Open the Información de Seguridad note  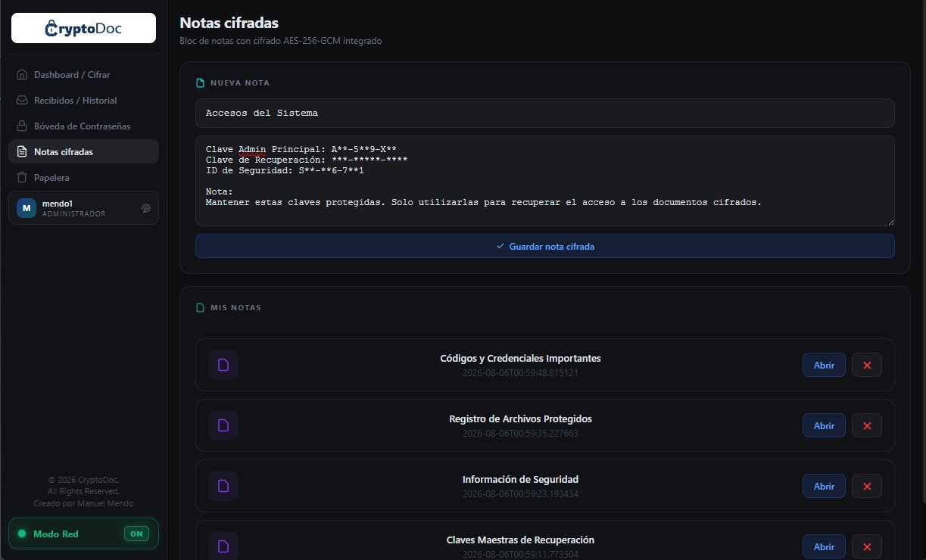point(824,486)
